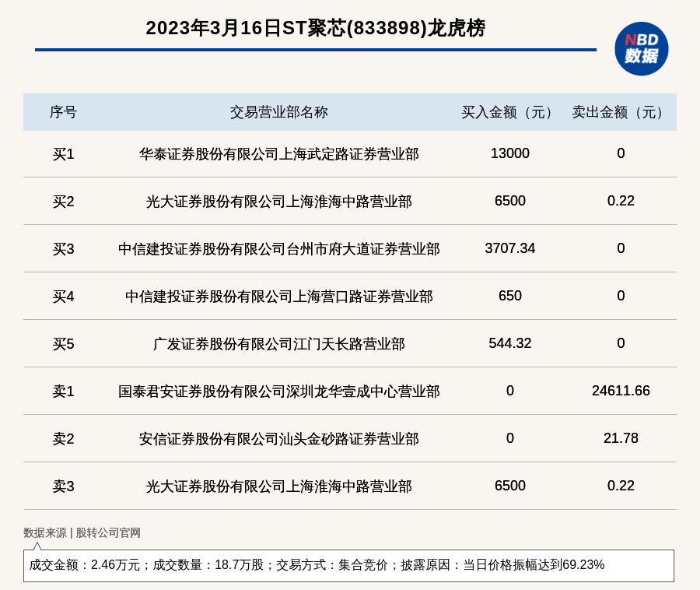Select the 卖2 row label
The width and height of the screenshot is (700, 590).
[63, 438]
